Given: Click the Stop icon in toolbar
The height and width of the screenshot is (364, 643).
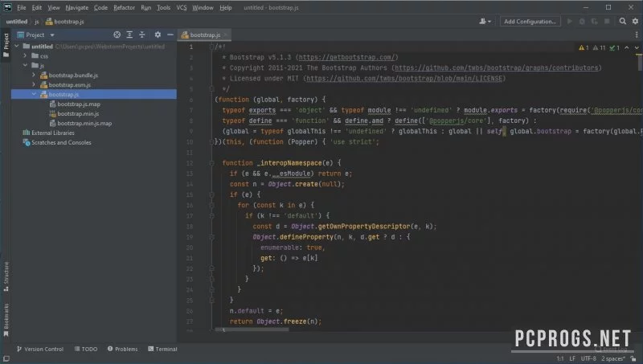Looking at the screenshot, I should pyautogui.click(x=607, y=22).
